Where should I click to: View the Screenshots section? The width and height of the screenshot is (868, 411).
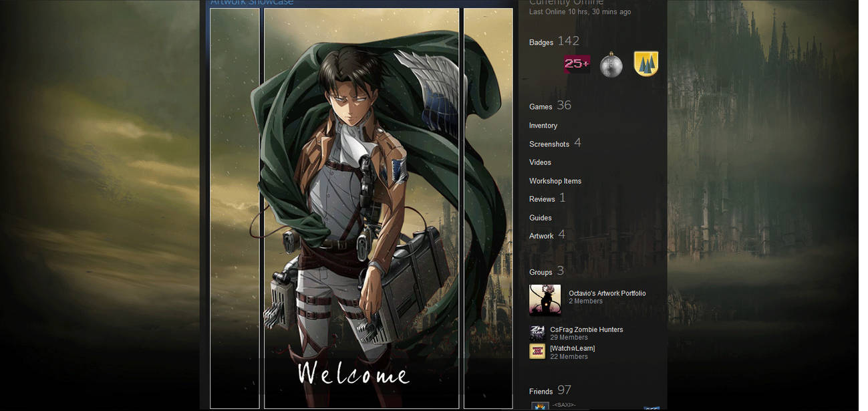coord(549,144)
